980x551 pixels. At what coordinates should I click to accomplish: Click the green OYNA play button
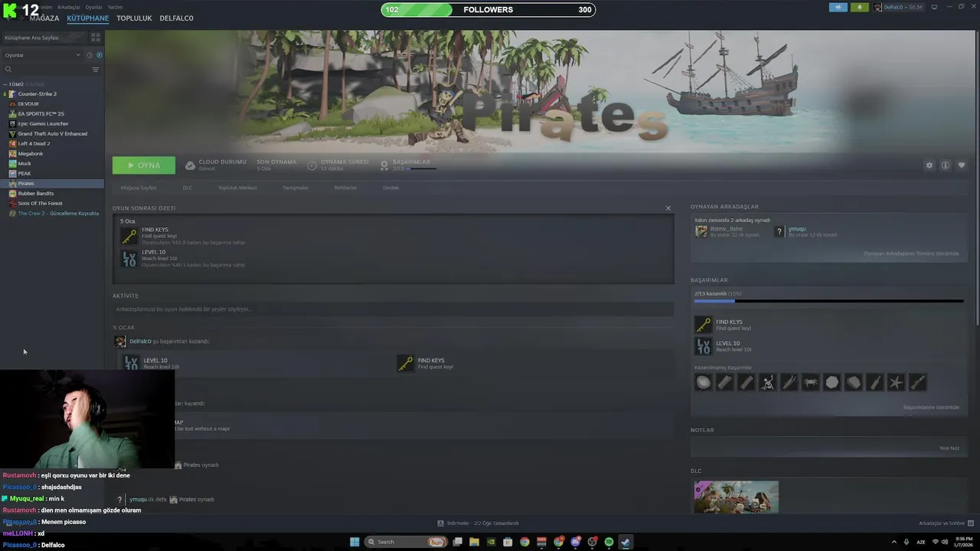(144, 165)
